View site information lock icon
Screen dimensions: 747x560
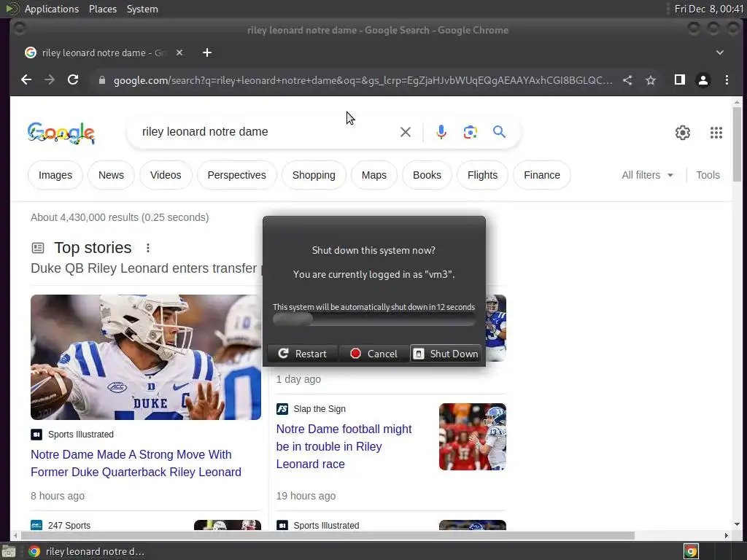(x=101, y=80)
